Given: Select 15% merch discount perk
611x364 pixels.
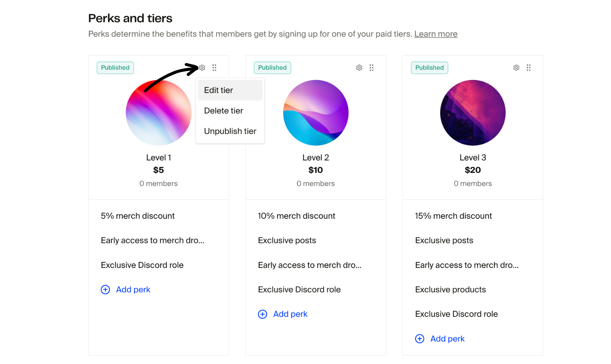Looking at the screenshot, I should click(453, 216).
